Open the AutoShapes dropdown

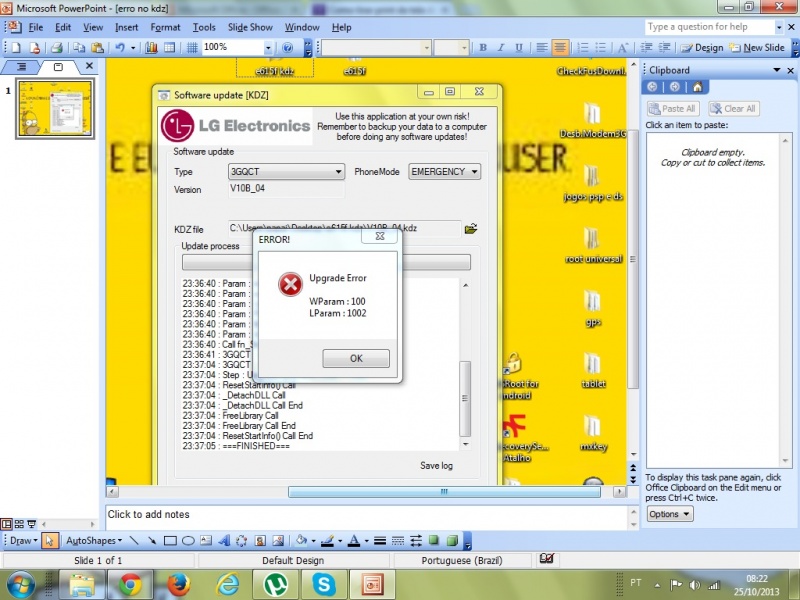[x=94, y=540]
